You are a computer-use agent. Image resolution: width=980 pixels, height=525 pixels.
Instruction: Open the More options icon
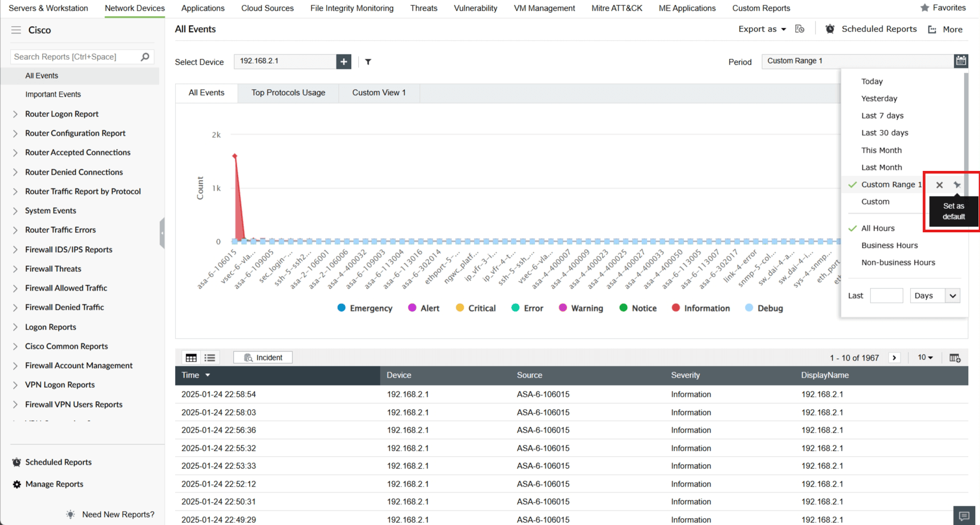click(x=931, y=29)
